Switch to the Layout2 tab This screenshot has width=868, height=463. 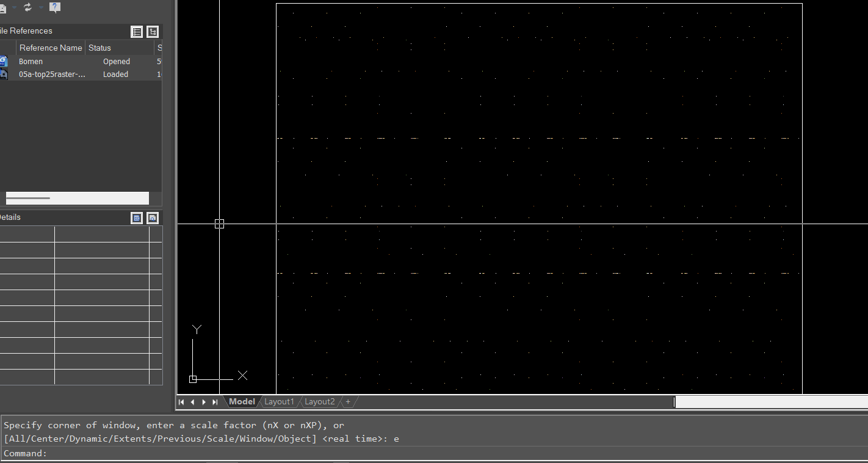point(319,402)
